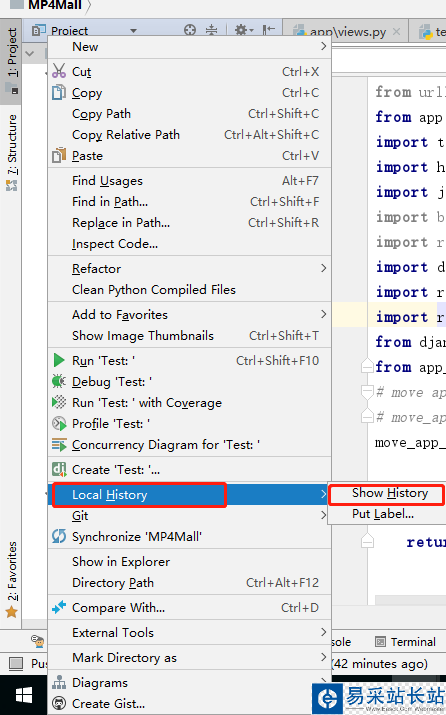Open the 1: Project side tab
446x715 pixels.
[11, 61]
